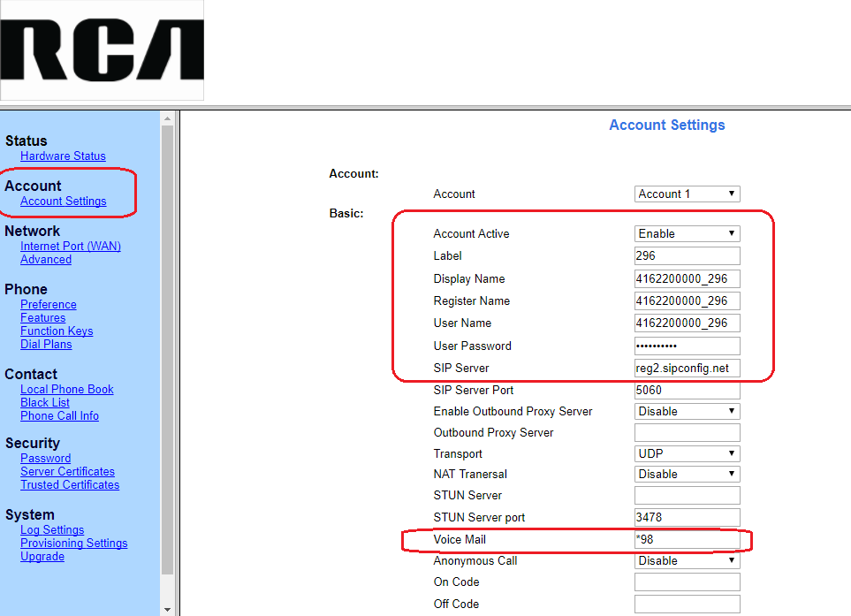The image size is (851, 616).
Task: Expand the Anonymous Call dropdown
Action: pyautogui.click(x=687, y=561)
